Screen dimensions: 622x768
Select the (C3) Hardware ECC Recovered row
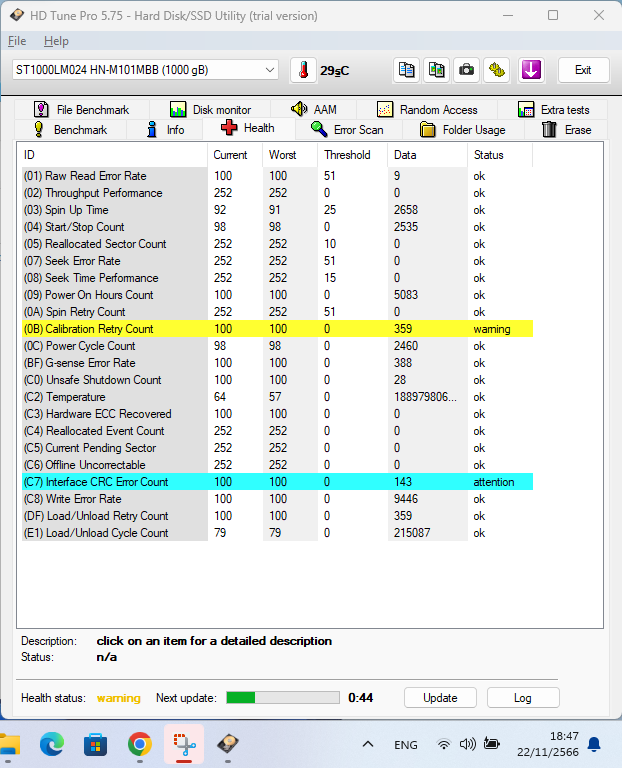(x=277, y=414)
